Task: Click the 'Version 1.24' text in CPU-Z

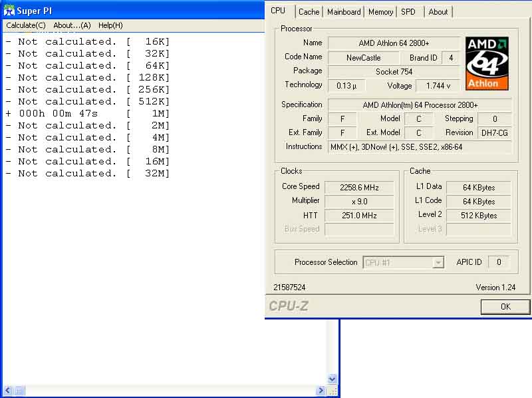Action: [x=495, y=288]
